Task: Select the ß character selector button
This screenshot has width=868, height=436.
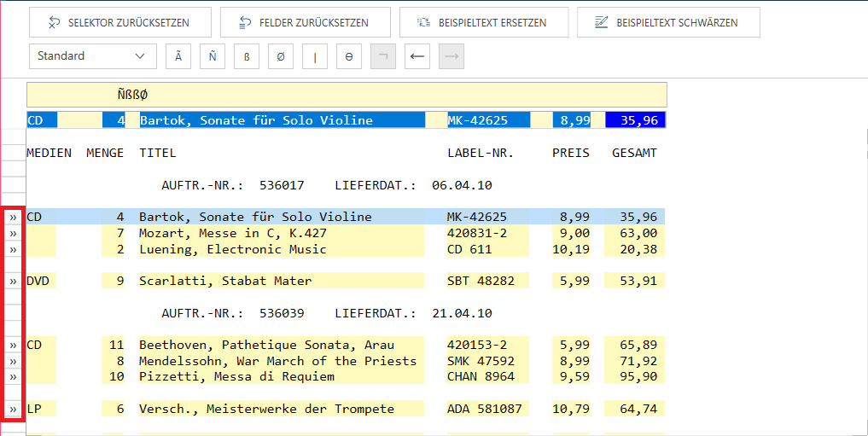Action: coord(247,56)
